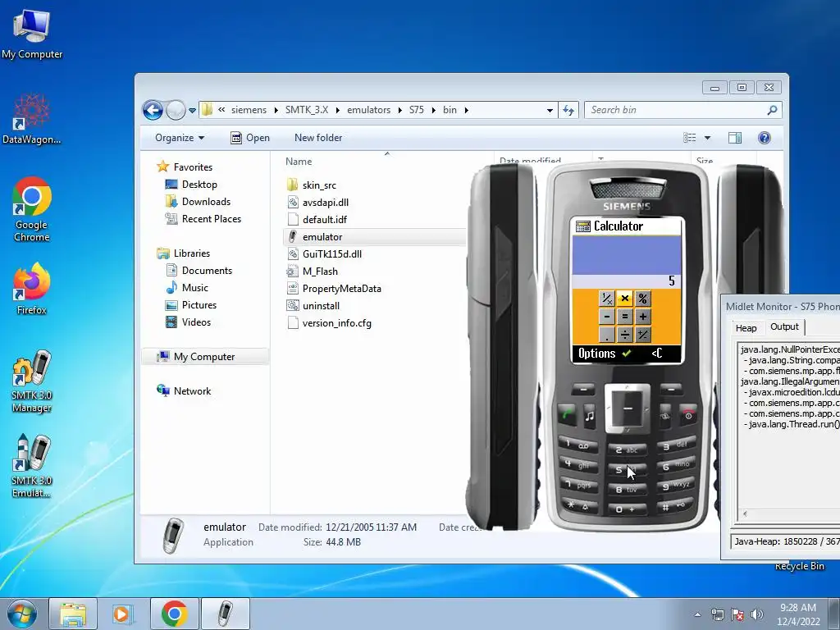This screenshot has width=840, height=630.
Task: Hit the red power/end key
Action: point(688,414)
